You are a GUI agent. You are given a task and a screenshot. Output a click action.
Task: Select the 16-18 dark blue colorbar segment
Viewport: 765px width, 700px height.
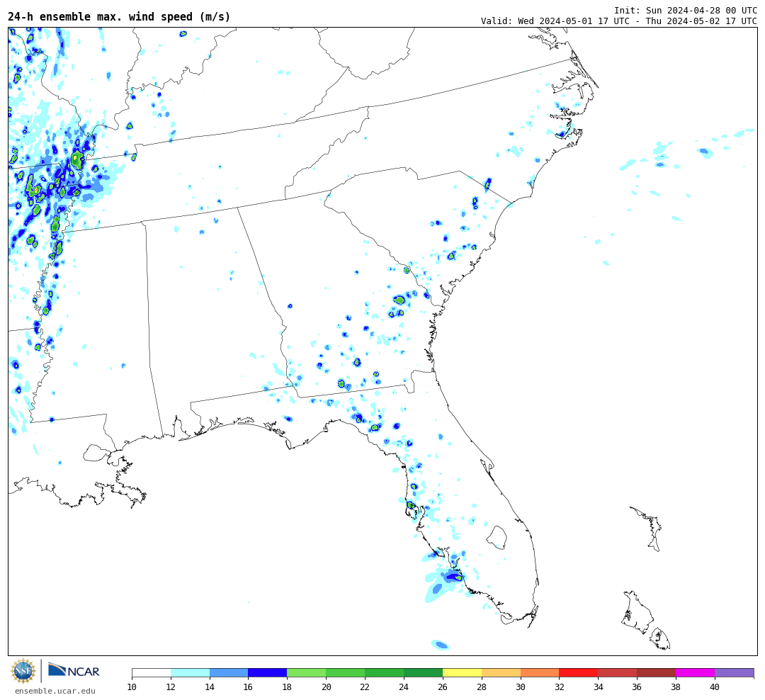point(268,673)
